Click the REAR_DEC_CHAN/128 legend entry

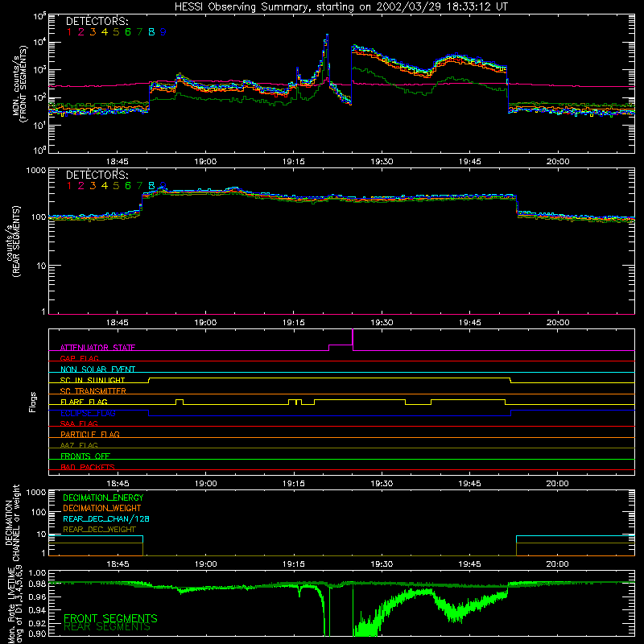(x=106, y=518)
